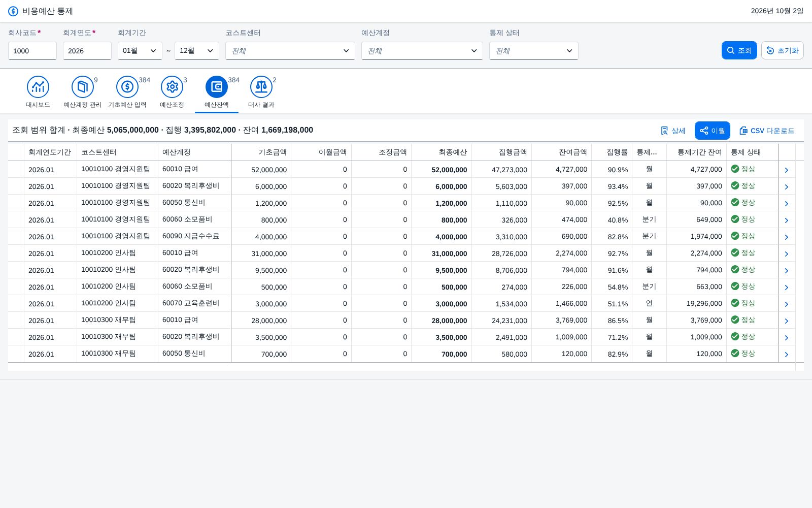
Task: Open row arrow for 60090 지급수수료
Action: click(787, 237)
